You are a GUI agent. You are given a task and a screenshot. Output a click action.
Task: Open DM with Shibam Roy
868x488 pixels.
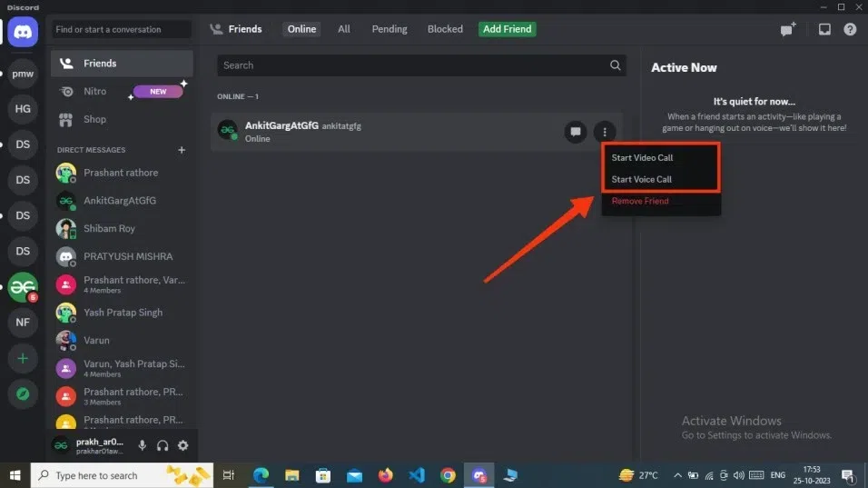[122, 229]
